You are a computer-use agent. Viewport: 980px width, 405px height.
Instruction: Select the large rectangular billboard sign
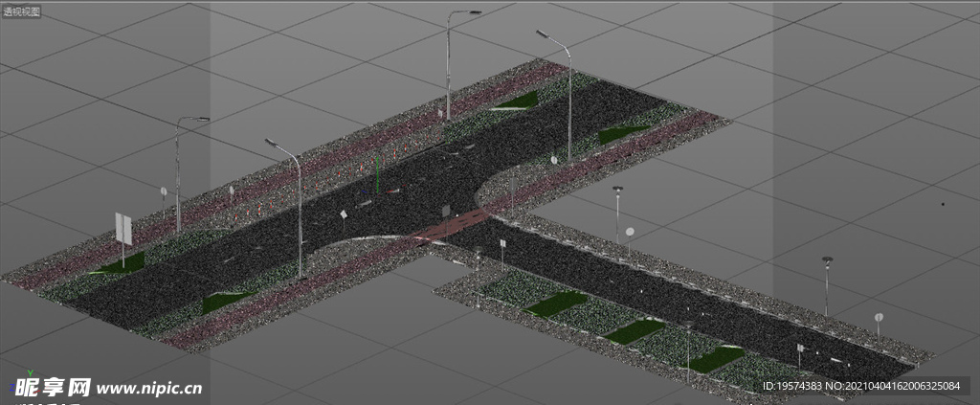click(x=123, y=229)
